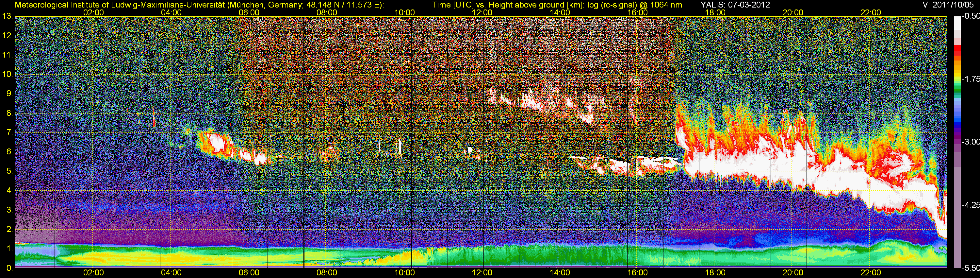The width and height of the screenshot is (980, 278).
Task: Pick the 12:00 label on the bottom time axis
Action: [x=482, y=273]
